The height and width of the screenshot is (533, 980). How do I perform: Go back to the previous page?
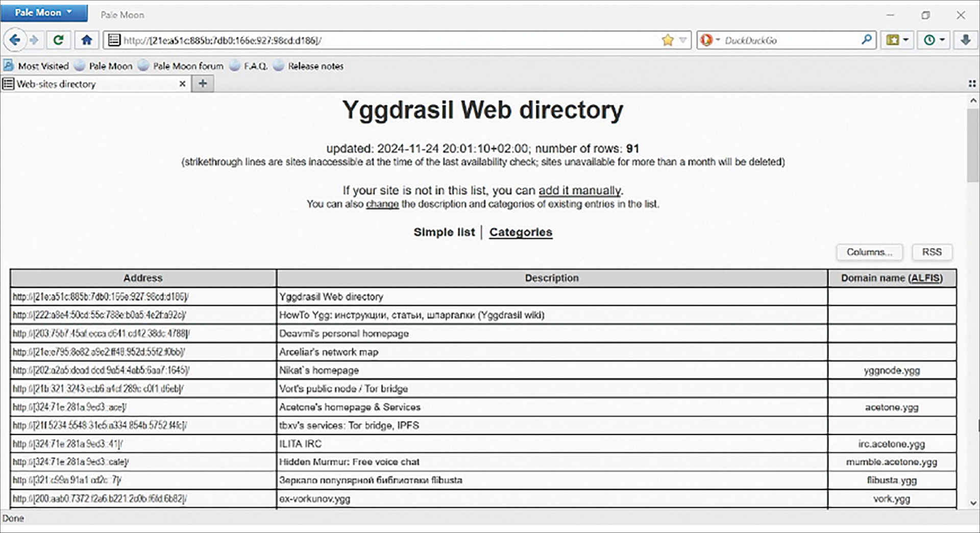[x=15, y=40]
